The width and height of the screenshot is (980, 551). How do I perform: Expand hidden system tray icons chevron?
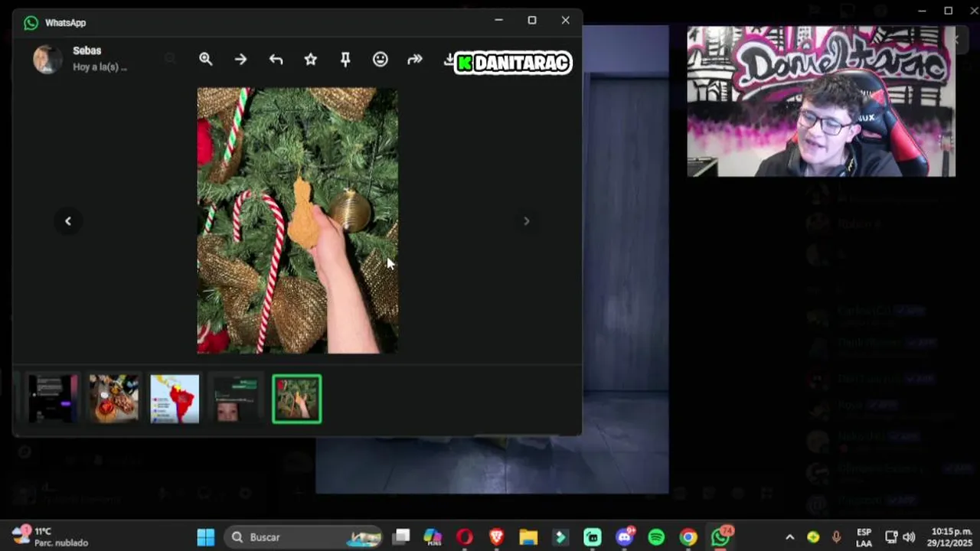(790, 537)
